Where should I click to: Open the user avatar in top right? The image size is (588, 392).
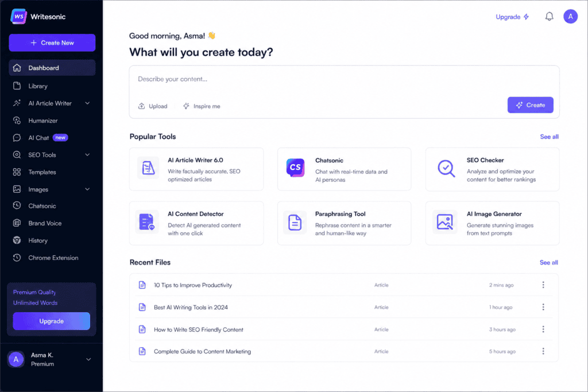point(570,17)
